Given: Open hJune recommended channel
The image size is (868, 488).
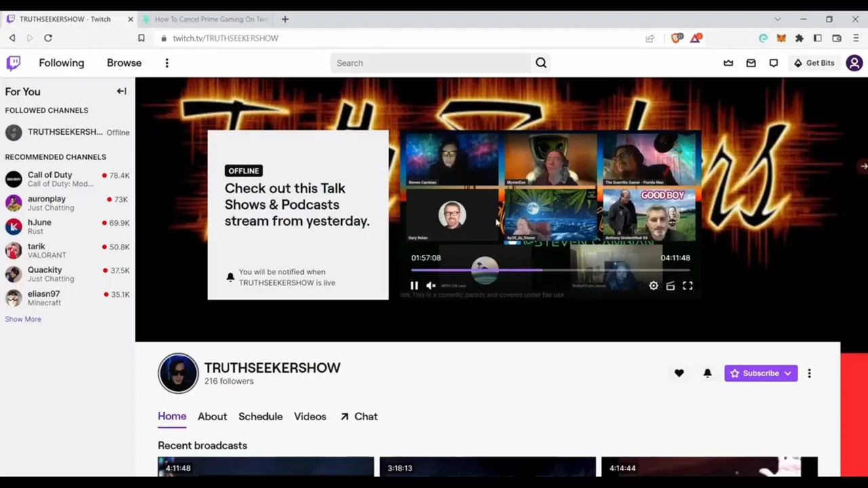Looking at the screenshot, I should pyautogui.click(x=67, y=226).
